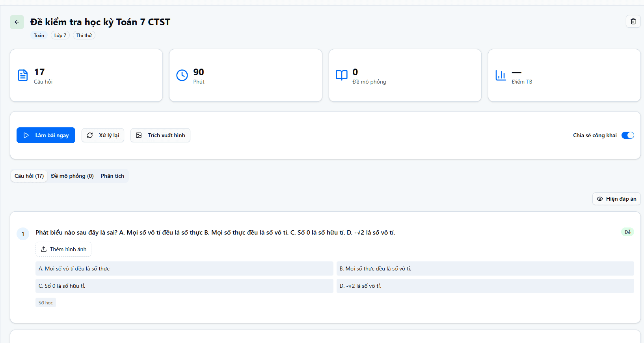Click the Số học topic tag

46,303
